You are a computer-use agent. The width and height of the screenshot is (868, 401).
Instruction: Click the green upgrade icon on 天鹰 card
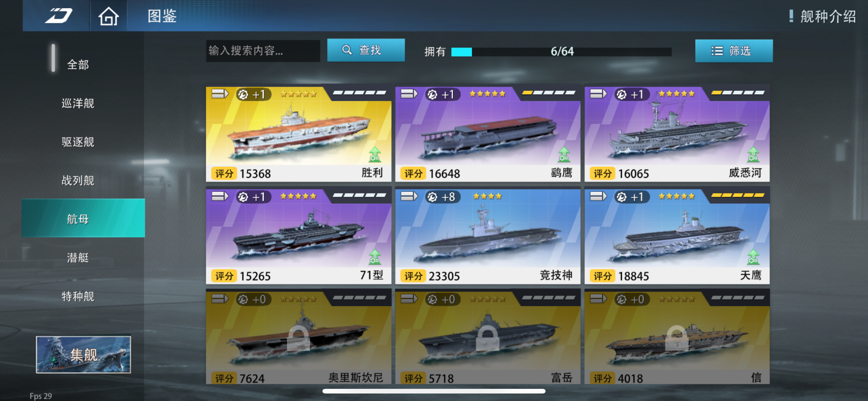tap(753, 257)
